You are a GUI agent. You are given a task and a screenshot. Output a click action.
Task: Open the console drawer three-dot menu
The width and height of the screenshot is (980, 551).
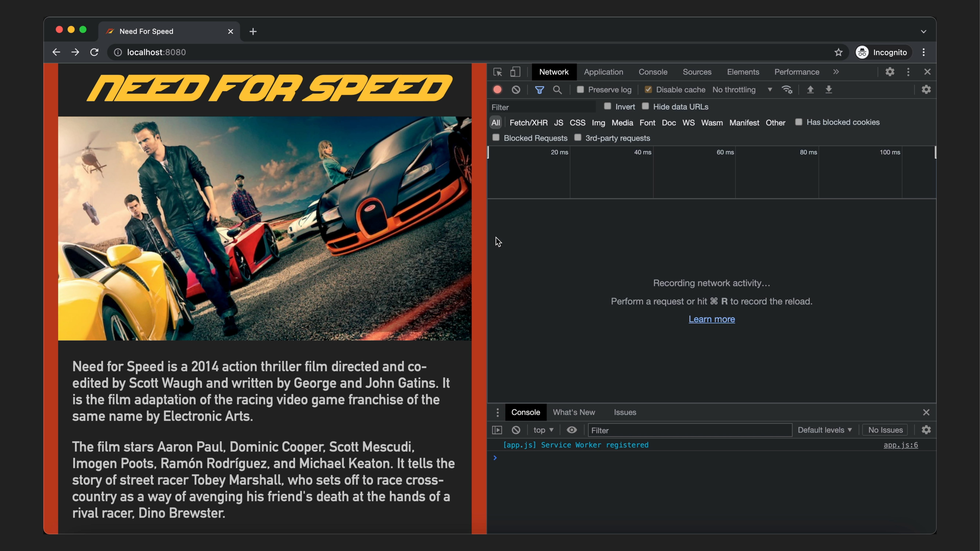(x=497, y=412)
